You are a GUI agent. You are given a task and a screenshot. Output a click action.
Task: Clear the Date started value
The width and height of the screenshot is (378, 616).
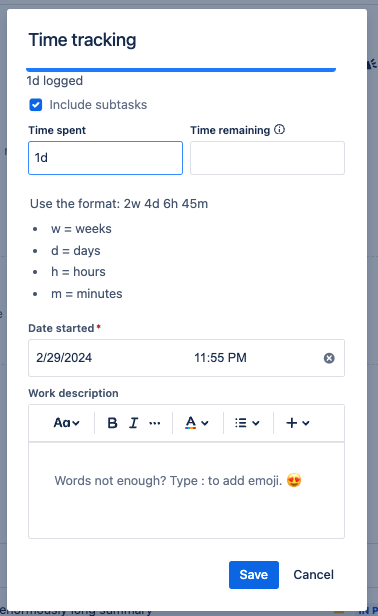tap(329, 358)
